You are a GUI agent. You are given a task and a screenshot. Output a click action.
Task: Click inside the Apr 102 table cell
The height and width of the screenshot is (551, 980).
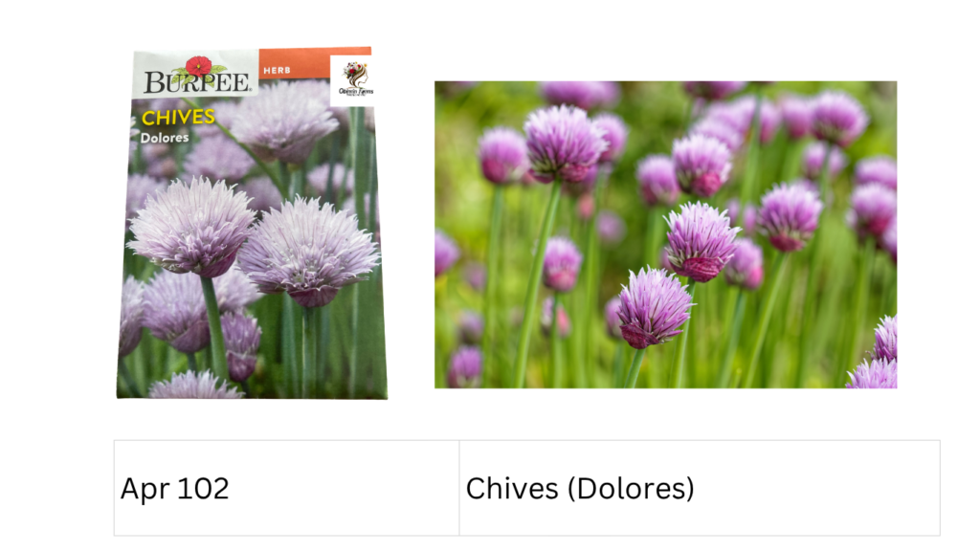286,488
